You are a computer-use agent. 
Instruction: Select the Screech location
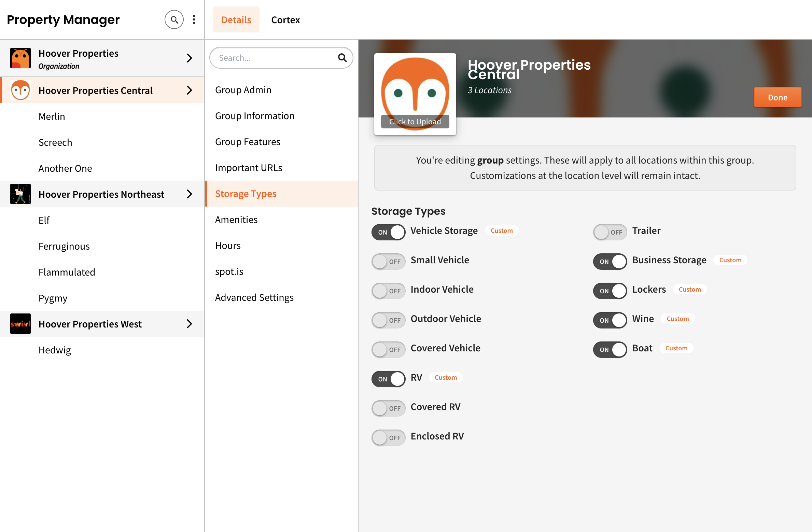tap(55, 142)
